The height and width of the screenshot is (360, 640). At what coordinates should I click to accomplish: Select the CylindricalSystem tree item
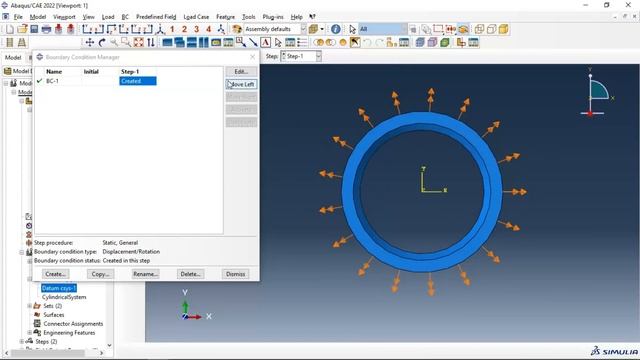64,297
